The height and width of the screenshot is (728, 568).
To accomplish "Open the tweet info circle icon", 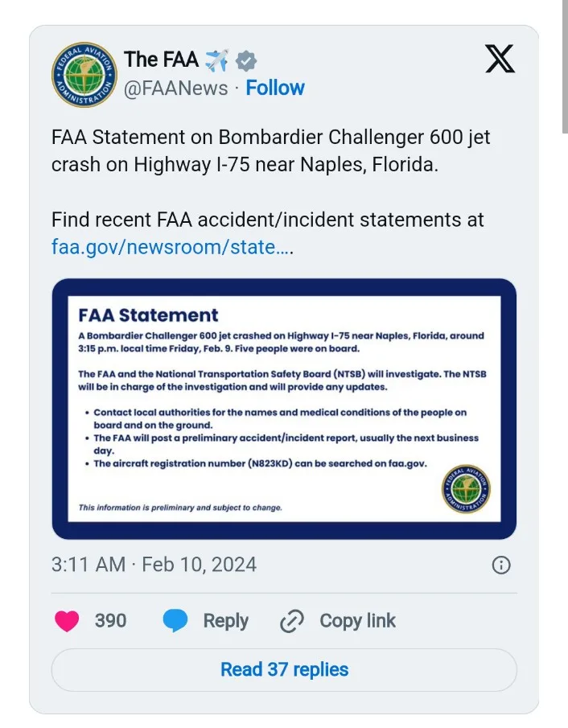I will 500,565.
